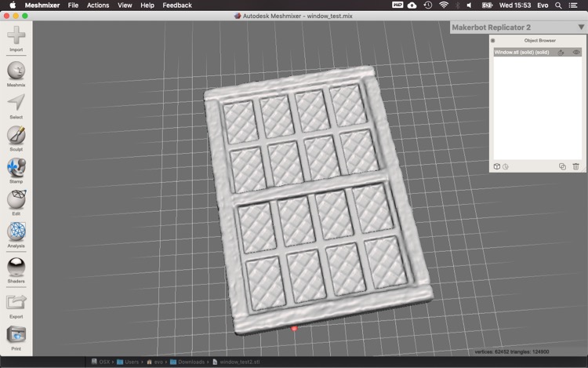Viewport: 588px width, 368px height.
Task: Open the Help menu
Action: [147, 5]
